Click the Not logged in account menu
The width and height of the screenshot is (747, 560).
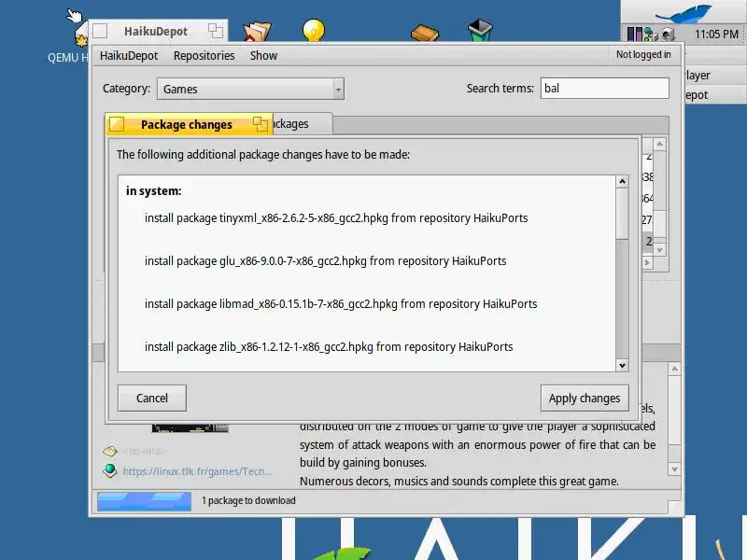(643, 55)
